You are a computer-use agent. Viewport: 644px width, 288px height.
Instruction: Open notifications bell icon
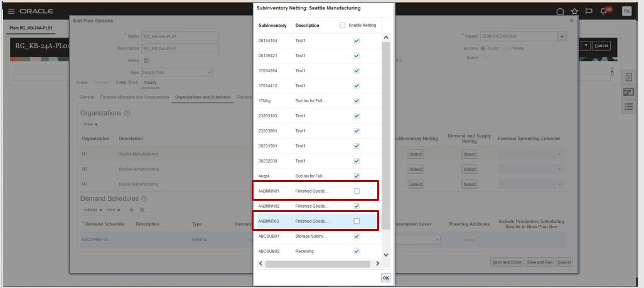tap(603, 11)
